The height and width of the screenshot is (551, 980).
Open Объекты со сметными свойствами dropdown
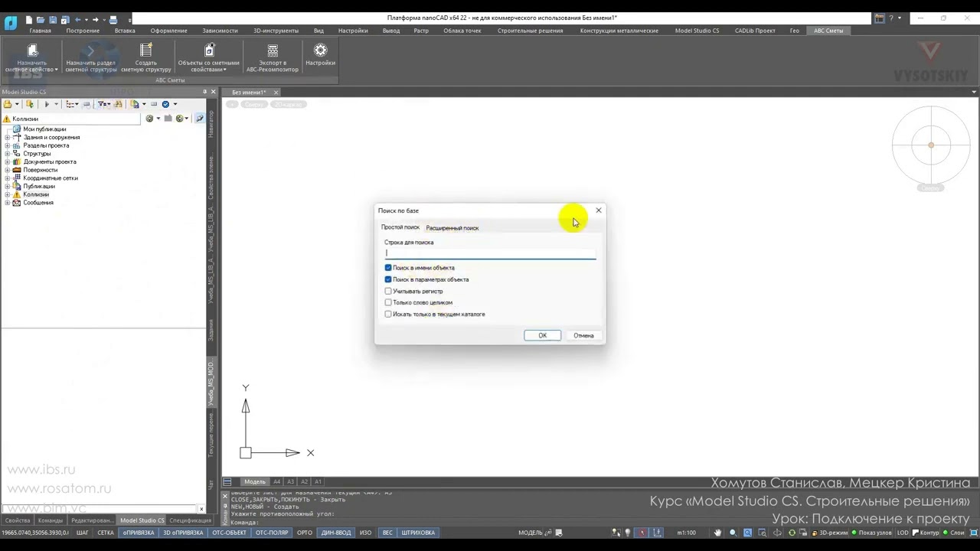point(208,58)
